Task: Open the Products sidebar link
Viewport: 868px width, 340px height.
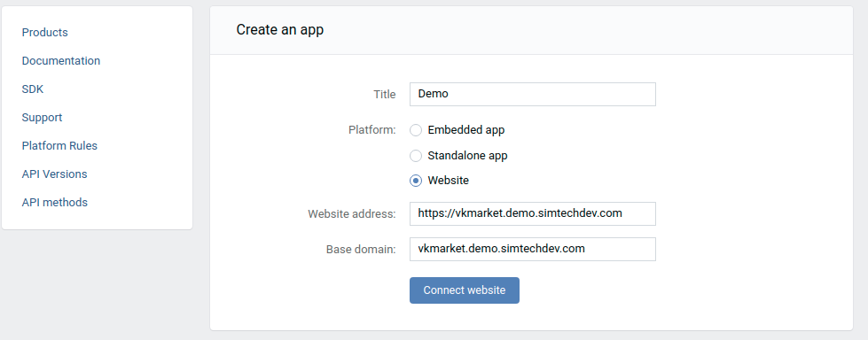Action: pyautogui.click(x=45, y=33)
